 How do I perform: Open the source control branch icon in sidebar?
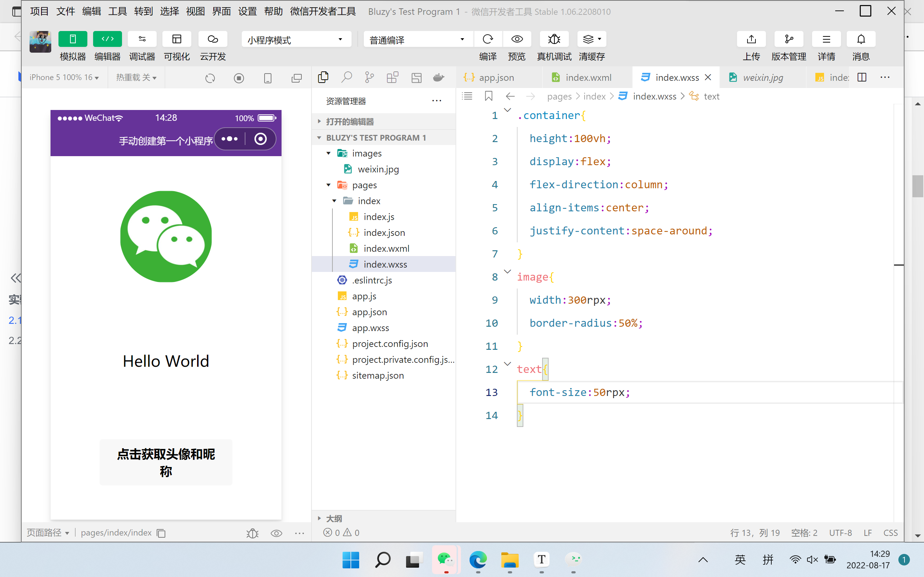[x=369, y=78]
